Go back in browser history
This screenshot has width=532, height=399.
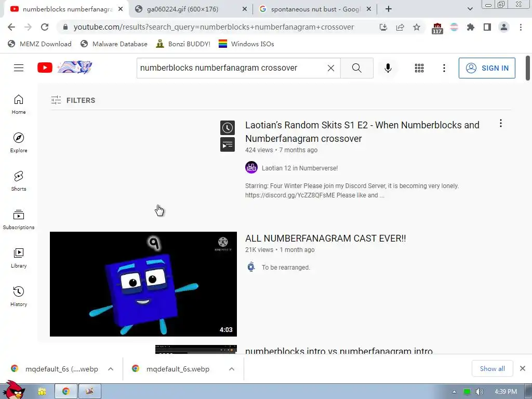[x=11, y=27]
